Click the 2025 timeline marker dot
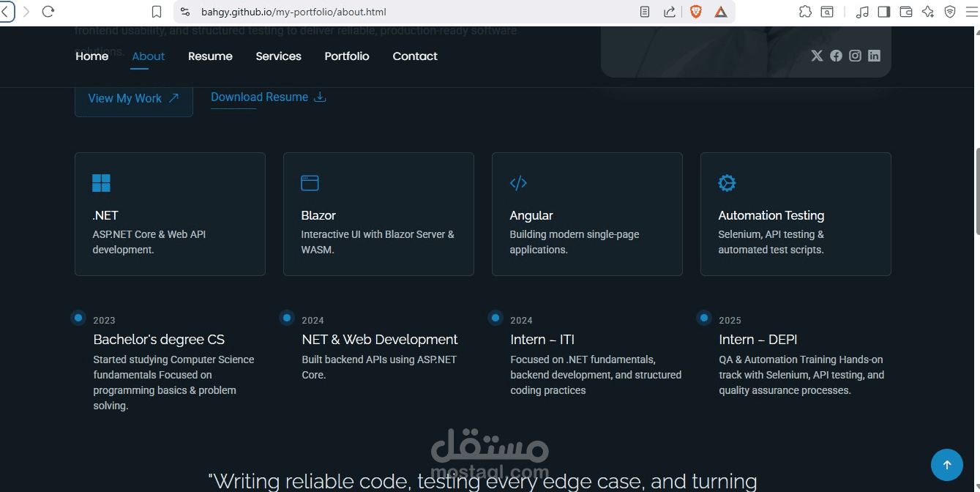Screen dimensions: 980x492 pyautogui.click(x=704, y=318)
